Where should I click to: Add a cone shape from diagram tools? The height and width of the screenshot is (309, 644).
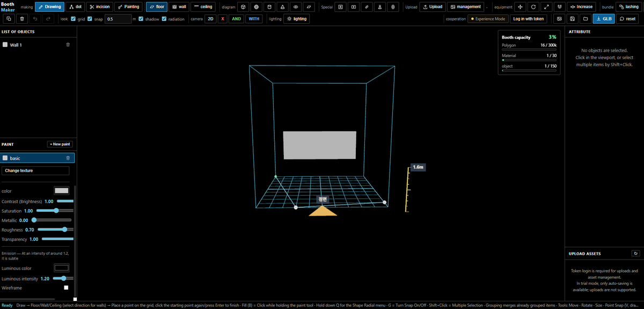282,7
